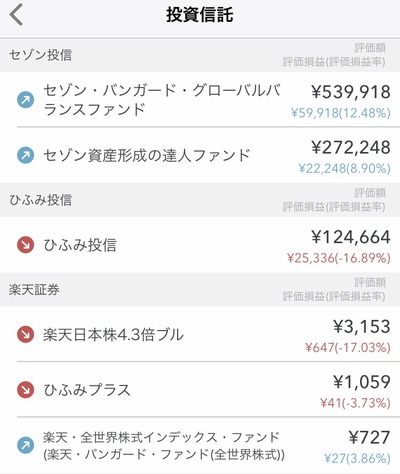400x474 pixels.
Task: Open 楽天・全世界株式インデックス・ファンド entry
Action: [x=200, y=445]
